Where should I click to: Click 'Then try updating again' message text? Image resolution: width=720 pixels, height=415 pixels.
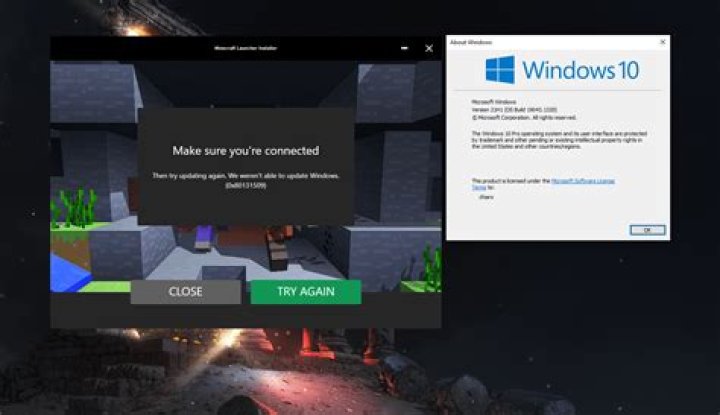tap(246, 176)
